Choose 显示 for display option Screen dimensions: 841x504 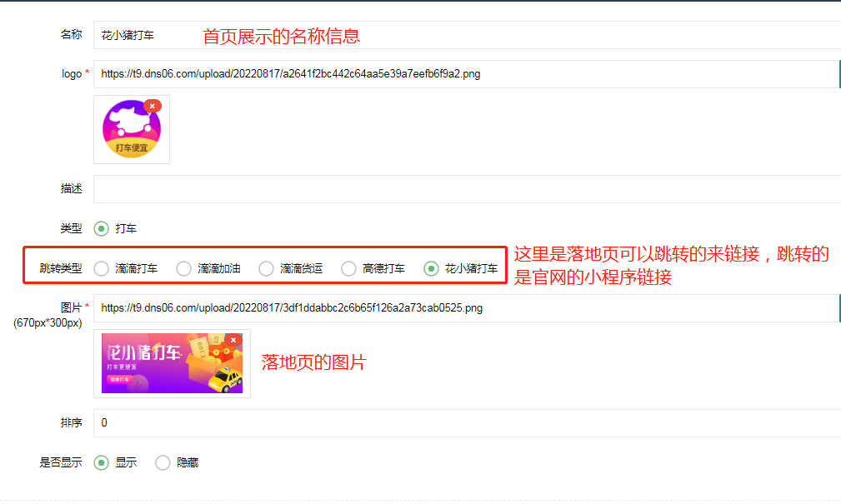pyautogui.click(x=102, y=462)
